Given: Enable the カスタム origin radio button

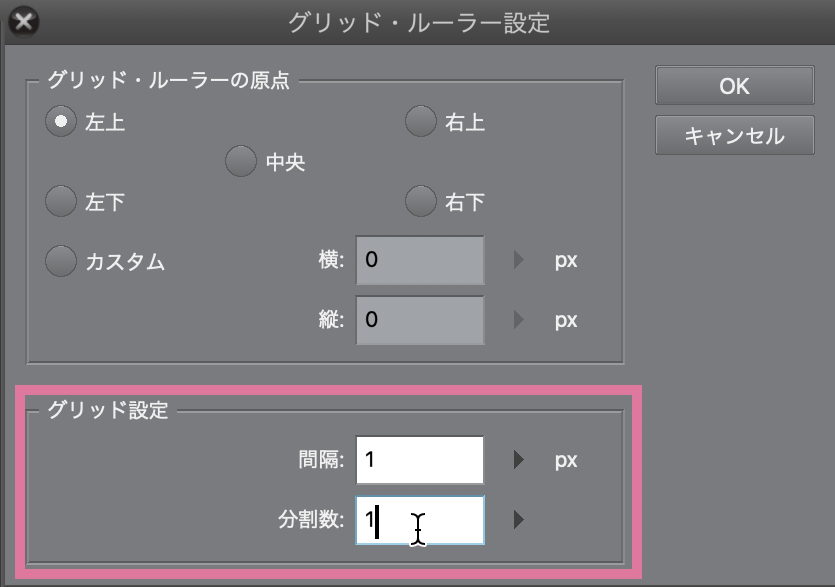Looking at the screenshot, I should pyautogui.click(x=61, y=261).
